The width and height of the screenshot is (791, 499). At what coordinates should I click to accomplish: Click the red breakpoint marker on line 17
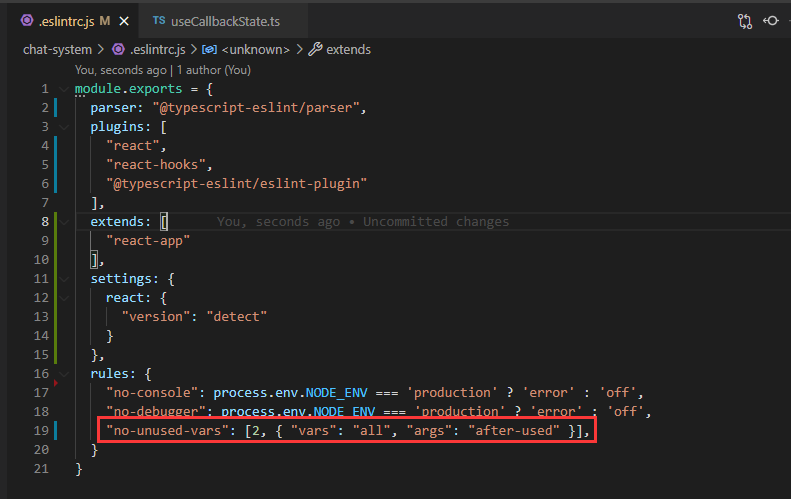click(x=55, y=383)
